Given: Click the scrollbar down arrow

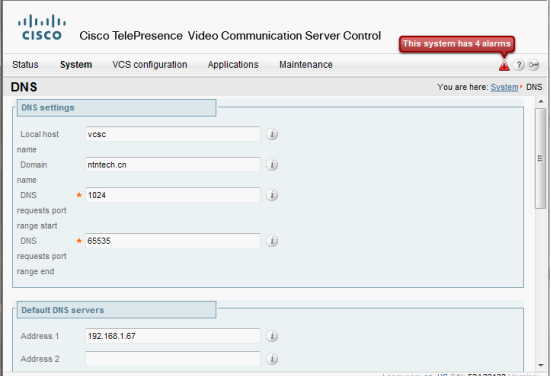Looking at the screenshot, I should pos(541,365).
